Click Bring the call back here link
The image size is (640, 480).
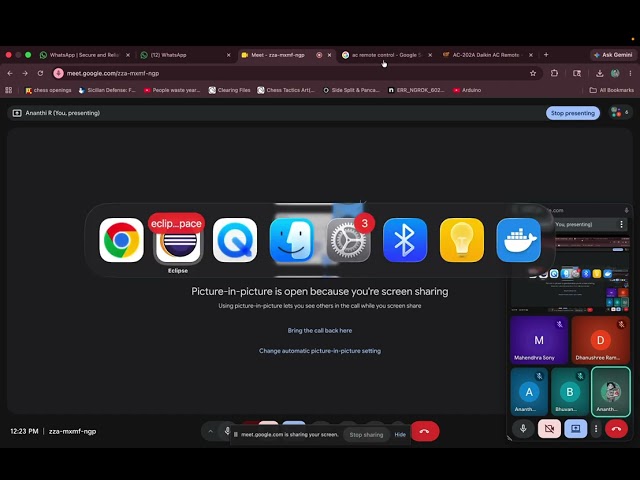(320, 331)
